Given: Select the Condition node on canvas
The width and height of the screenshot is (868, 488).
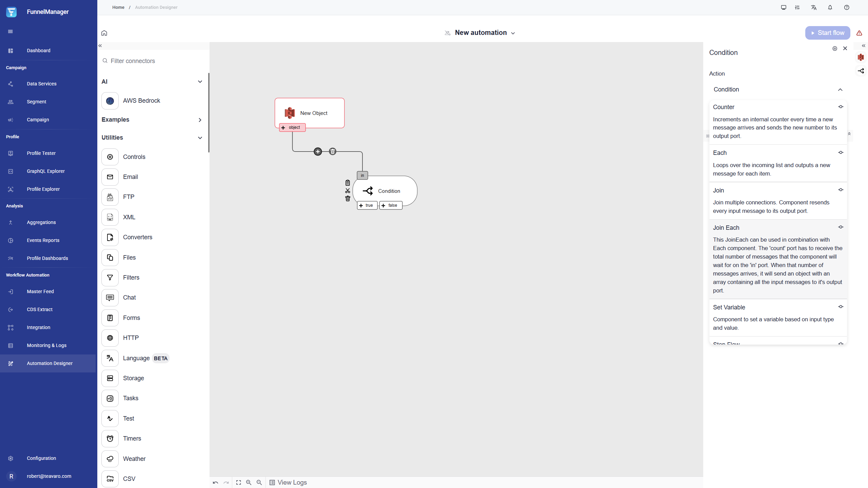Looking at the screenshot, I should (385, 191).
